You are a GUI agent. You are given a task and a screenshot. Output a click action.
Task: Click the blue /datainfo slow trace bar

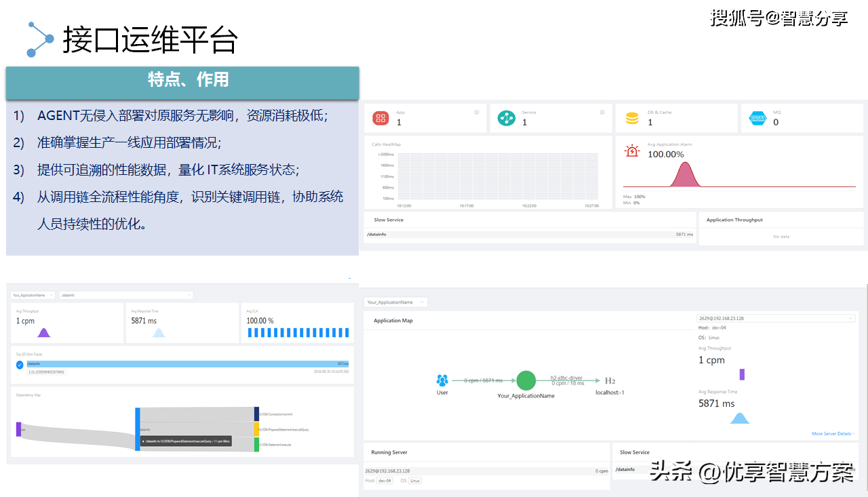[x=187, y=364]
